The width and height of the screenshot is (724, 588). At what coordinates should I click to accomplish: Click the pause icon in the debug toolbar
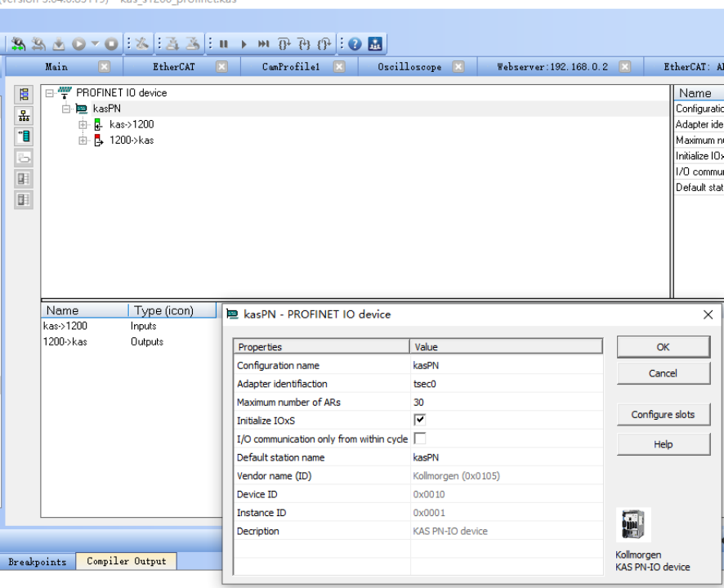coord(223,44)
